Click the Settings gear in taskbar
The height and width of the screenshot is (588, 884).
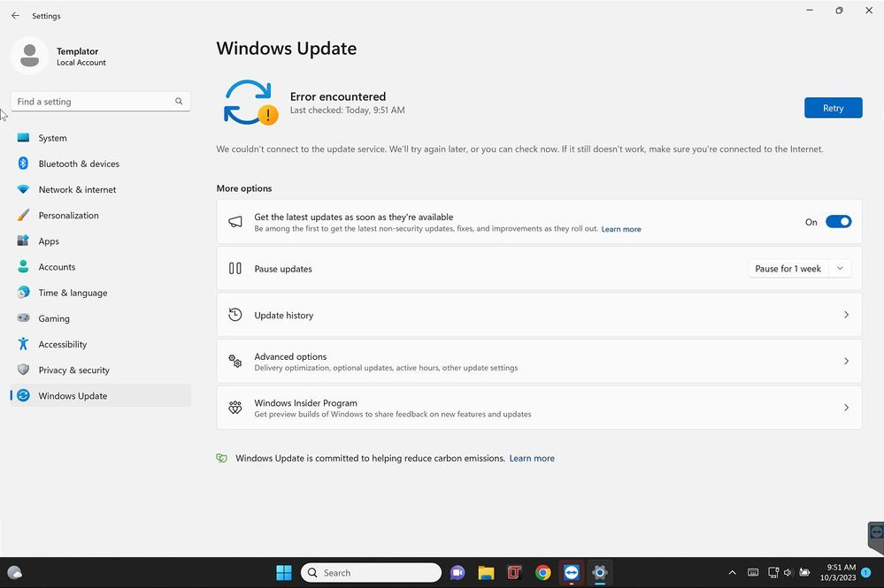tap(600, 573)
